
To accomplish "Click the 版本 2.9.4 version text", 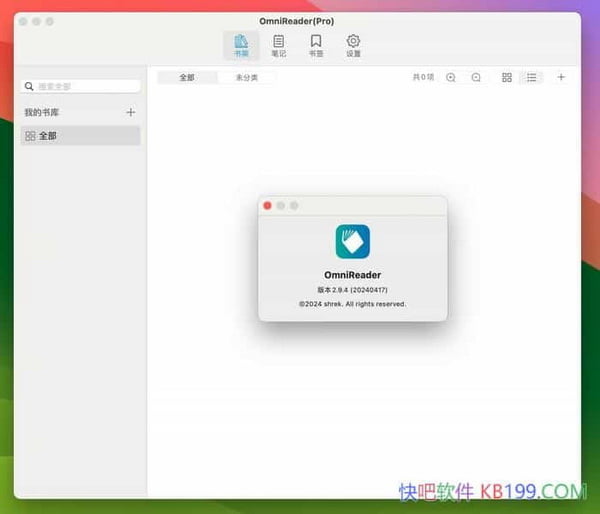I will pyautogui.click(x=352, y=289).
